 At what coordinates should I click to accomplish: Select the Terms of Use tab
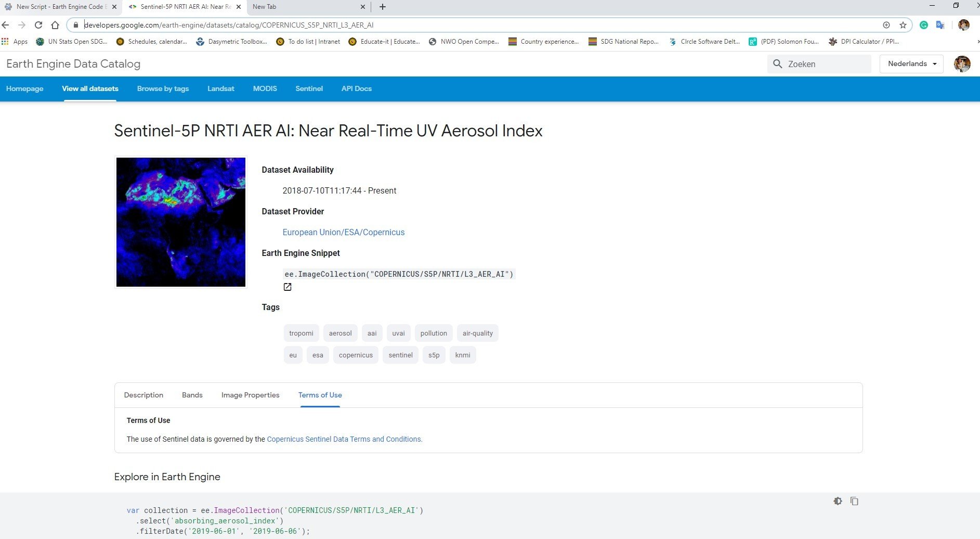(x=320, y=395)
